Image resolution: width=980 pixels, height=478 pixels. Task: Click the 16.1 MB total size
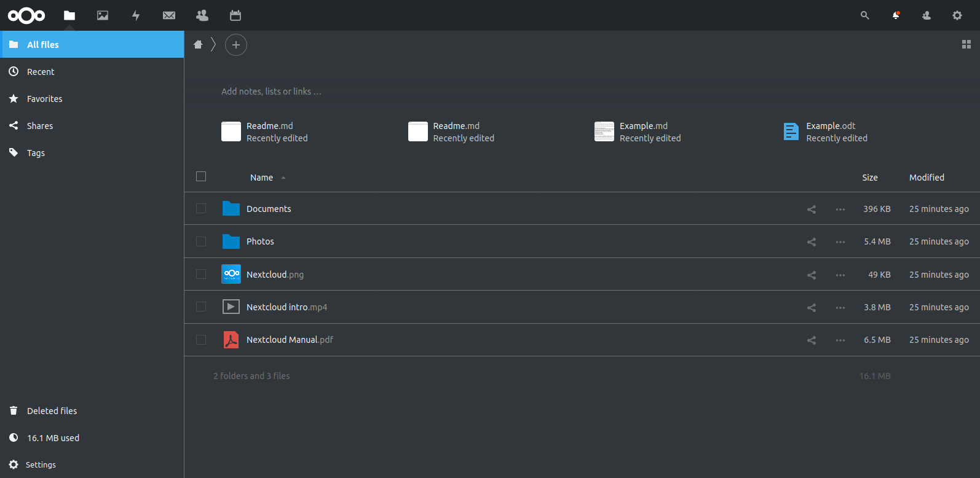[875, 376]
